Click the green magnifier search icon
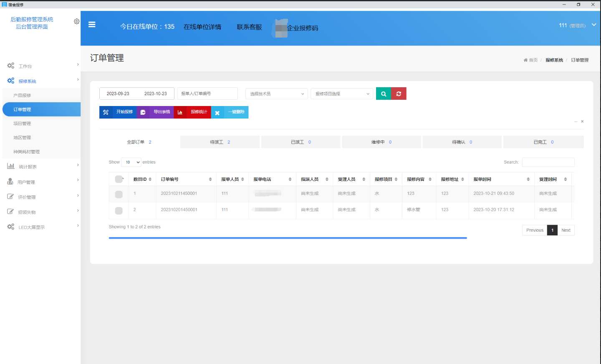This screenshot has width=601, height=364. (383, 94)
